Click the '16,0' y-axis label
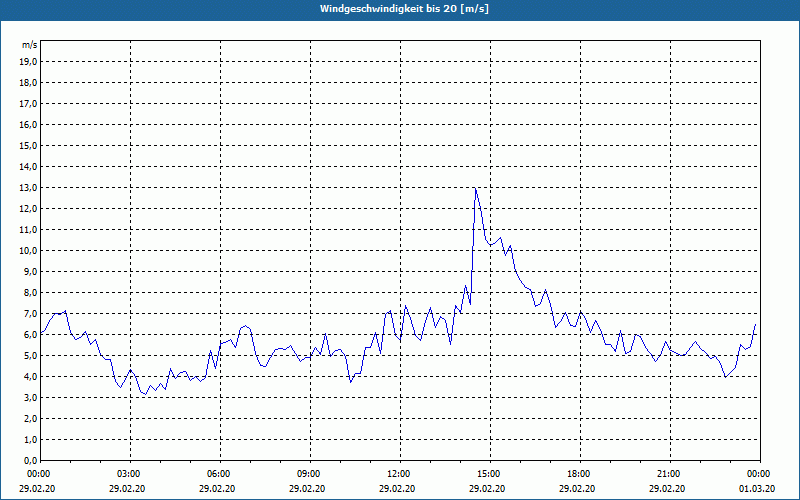Screen dimensions: 800x500 point(29,124)
